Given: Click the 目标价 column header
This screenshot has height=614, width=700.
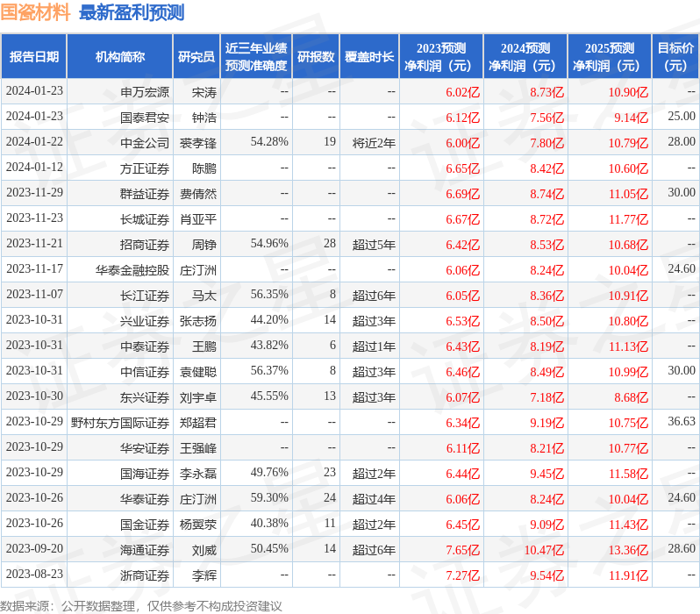Looking at the screenshot, I should 676,57.
